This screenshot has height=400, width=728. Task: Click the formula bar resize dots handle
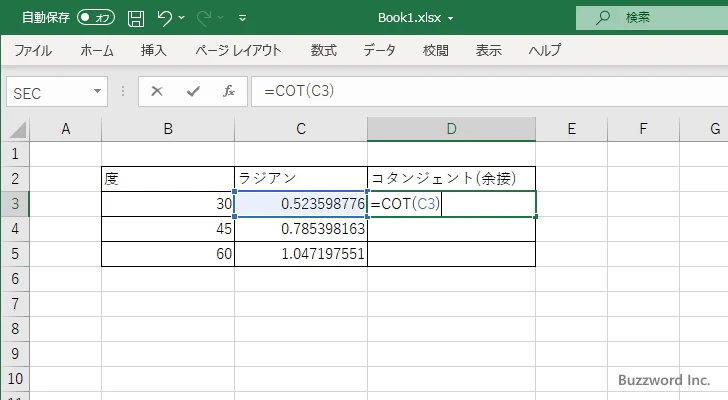[123, 91]
